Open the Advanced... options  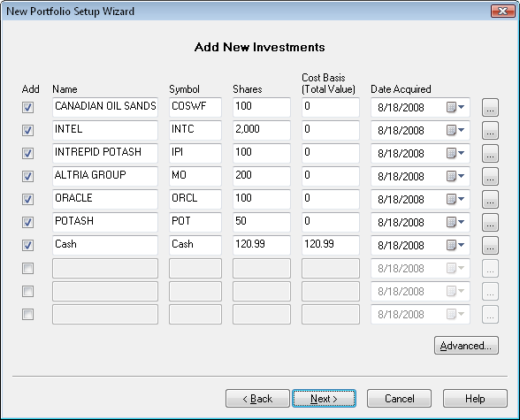pos(466,346)
